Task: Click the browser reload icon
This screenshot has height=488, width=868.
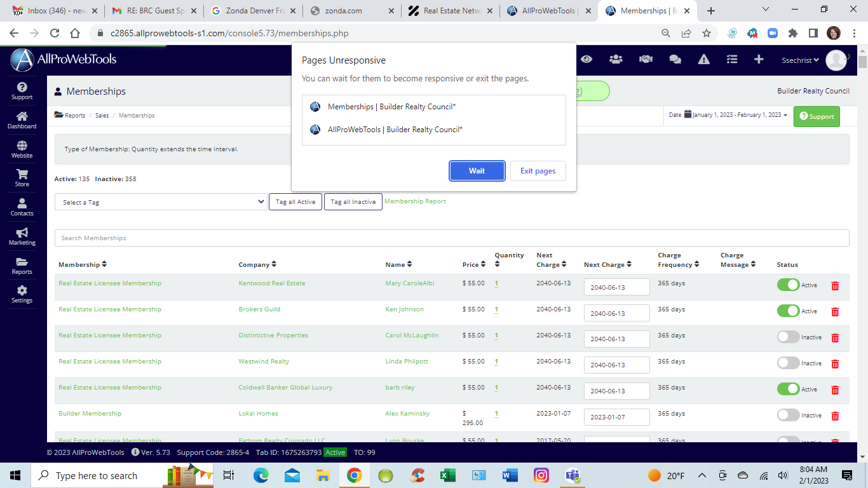Action: (x=55, y=33)
